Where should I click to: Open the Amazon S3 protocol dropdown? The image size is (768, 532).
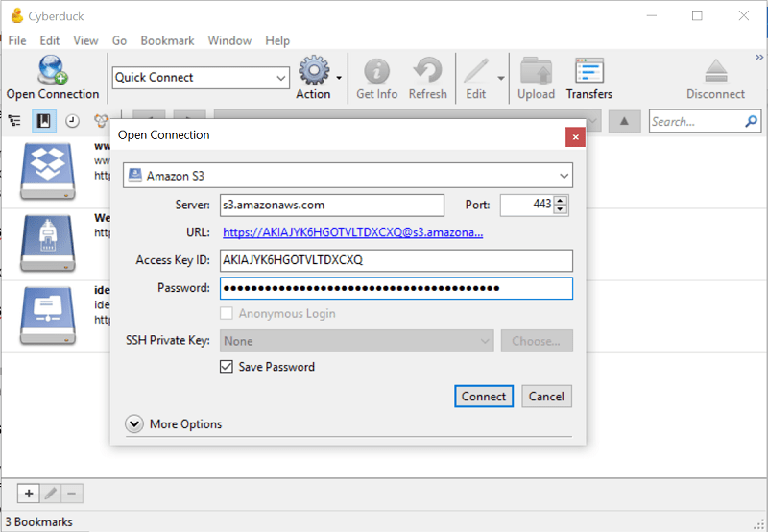pyautogui.click(x=348, y=176)
